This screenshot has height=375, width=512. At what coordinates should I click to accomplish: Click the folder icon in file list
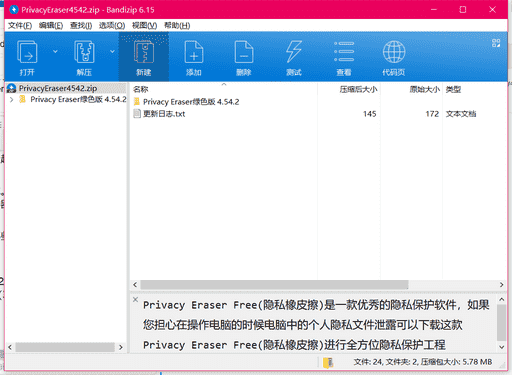[137, 102]
